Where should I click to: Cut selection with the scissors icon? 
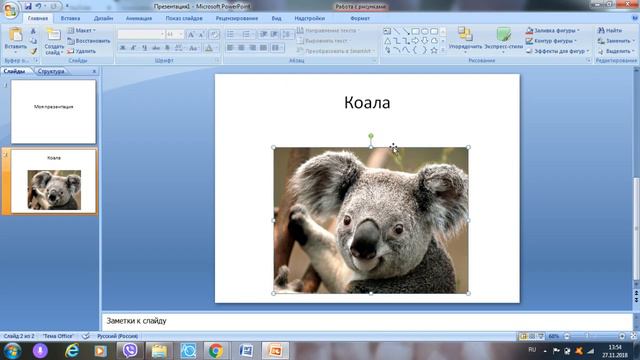tap(33, 31)
